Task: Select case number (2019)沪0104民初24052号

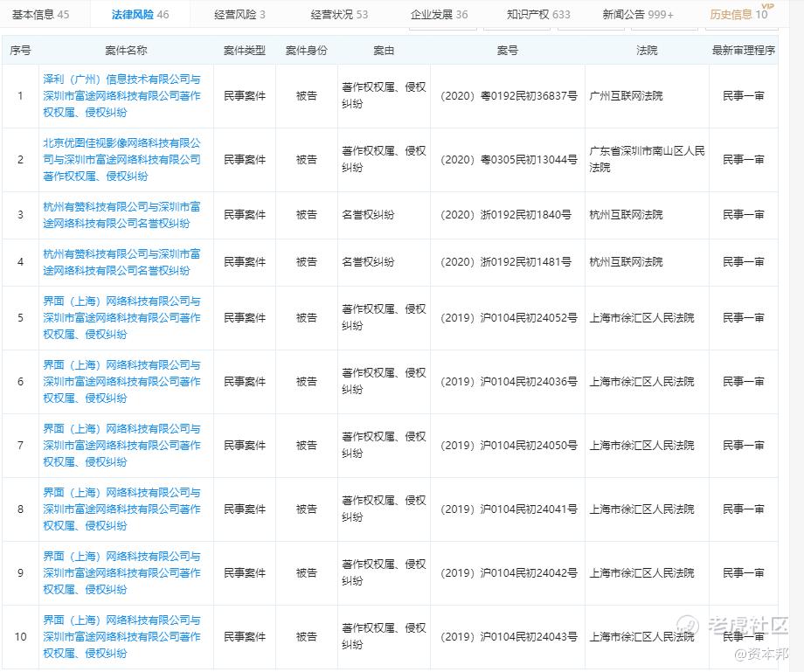Action: [x=508, y=318]
